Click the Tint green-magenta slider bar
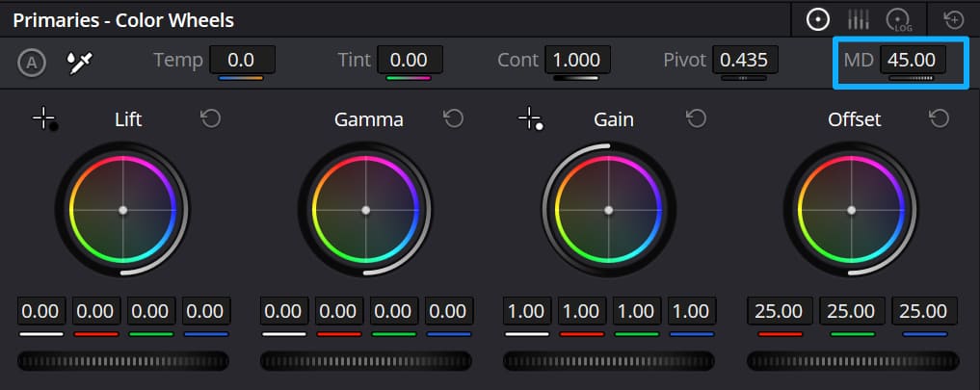 point(409,78)
